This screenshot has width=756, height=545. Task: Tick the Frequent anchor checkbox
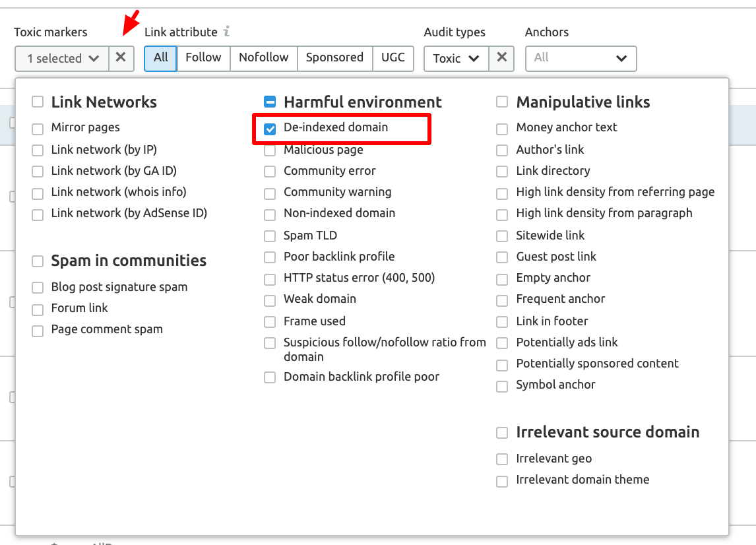click(x=502, y=300)
